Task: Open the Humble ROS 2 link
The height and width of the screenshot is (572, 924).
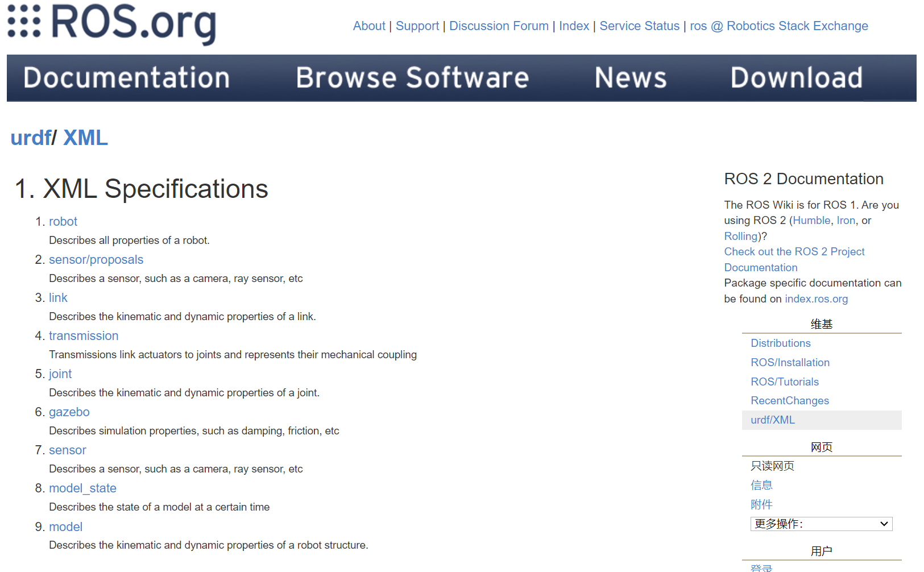Action: (x=811, y=221)
